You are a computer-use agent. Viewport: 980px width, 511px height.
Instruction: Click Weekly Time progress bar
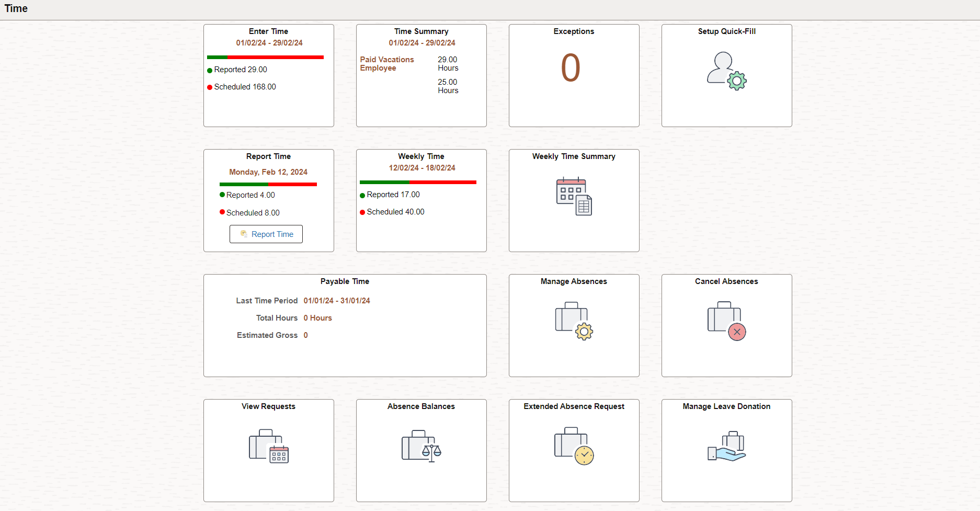[x=418, y=182]
